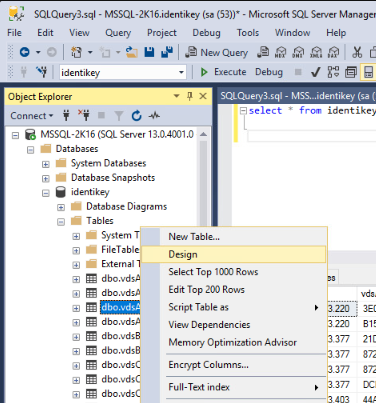Open an Analysis Services XMLA Query

coord(316,52)
